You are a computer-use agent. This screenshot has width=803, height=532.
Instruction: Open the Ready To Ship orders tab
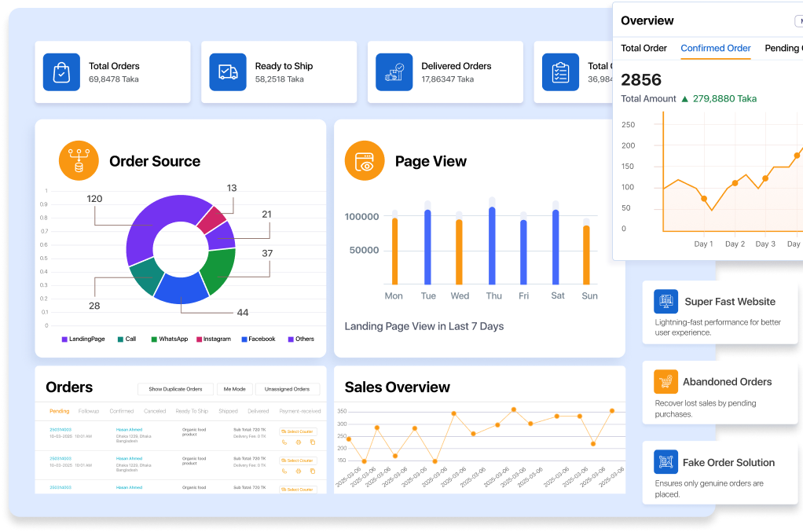click(192, 411)
